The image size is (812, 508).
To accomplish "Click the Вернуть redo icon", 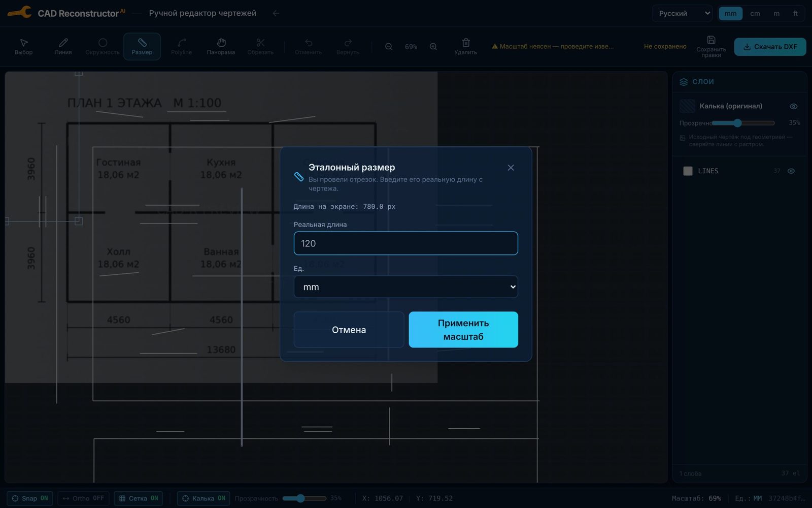I will click(x=348, y=43).
